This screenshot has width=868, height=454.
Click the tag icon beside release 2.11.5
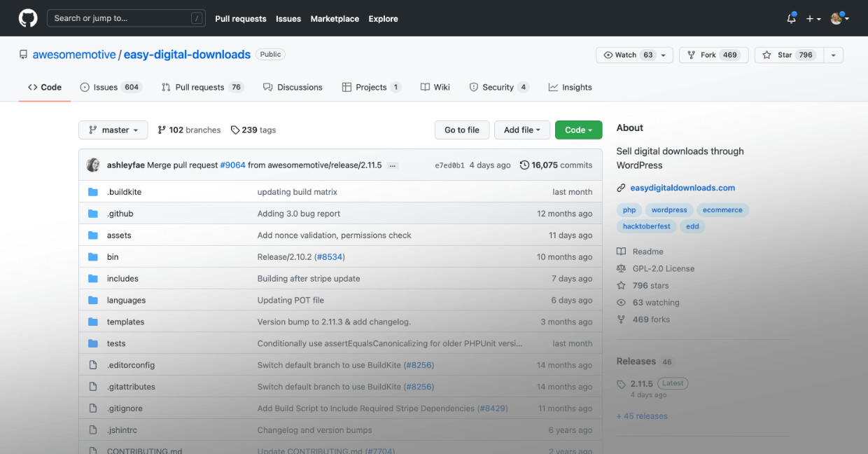(x=621, y=384)
